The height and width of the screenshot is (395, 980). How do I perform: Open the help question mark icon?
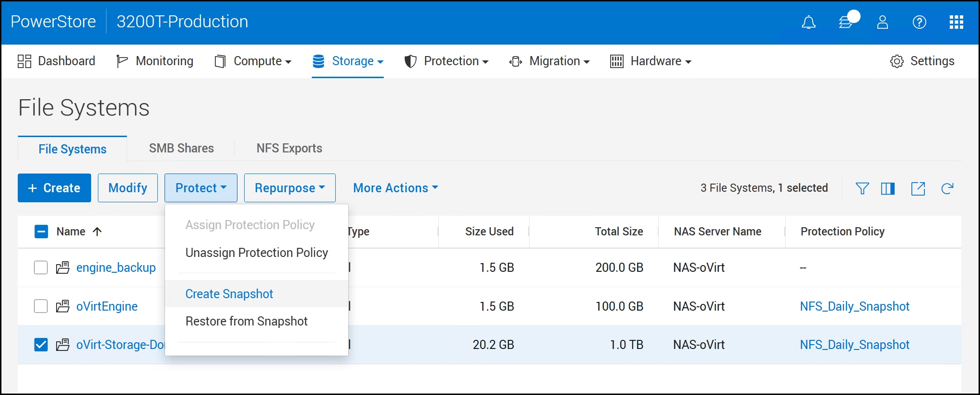[919, 22]
